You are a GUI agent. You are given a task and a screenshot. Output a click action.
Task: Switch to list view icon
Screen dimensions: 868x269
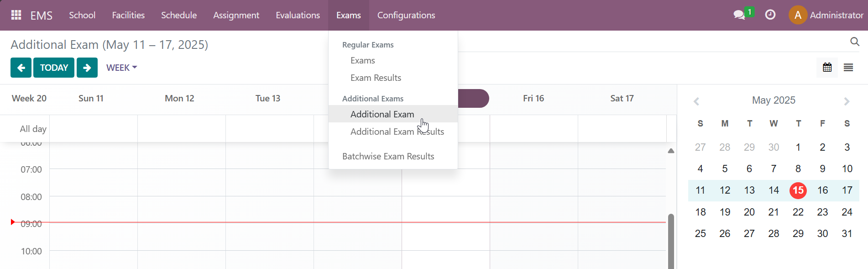click(848, 68)
